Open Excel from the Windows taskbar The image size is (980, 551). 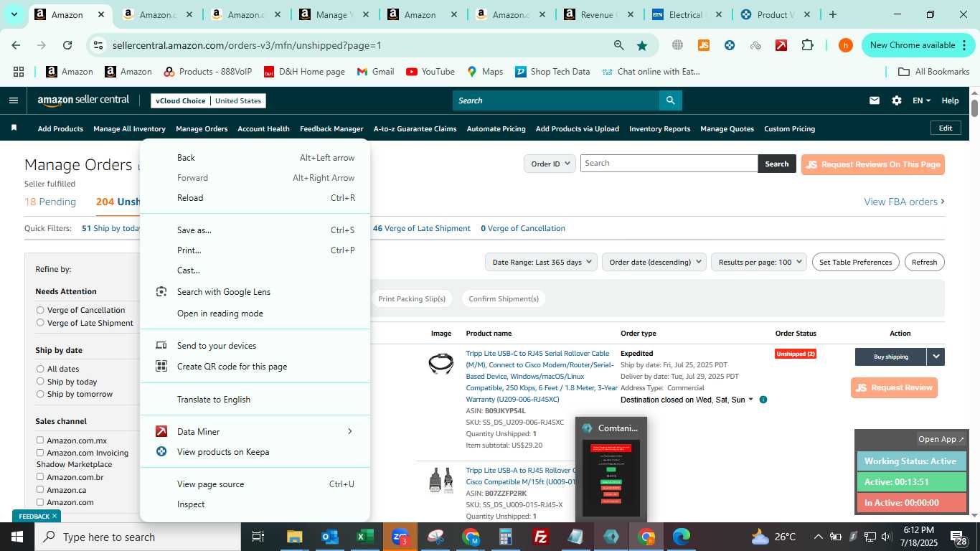pos(365,537)
